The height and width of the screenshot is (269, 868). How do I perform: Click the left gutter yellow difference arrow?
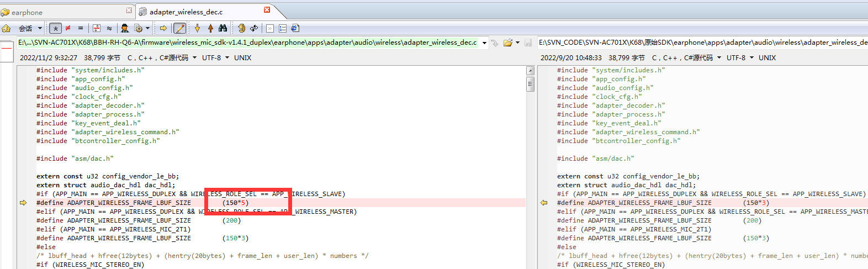[x=23, y=203]
